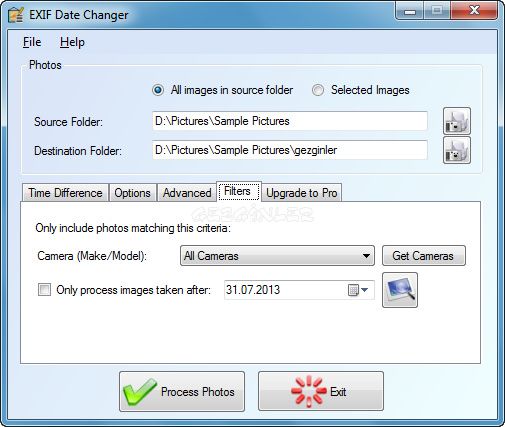Click the green checkmark on Process Photos
Image resolution: width=505 pixels, height=427 pixels.
point(139,392)
